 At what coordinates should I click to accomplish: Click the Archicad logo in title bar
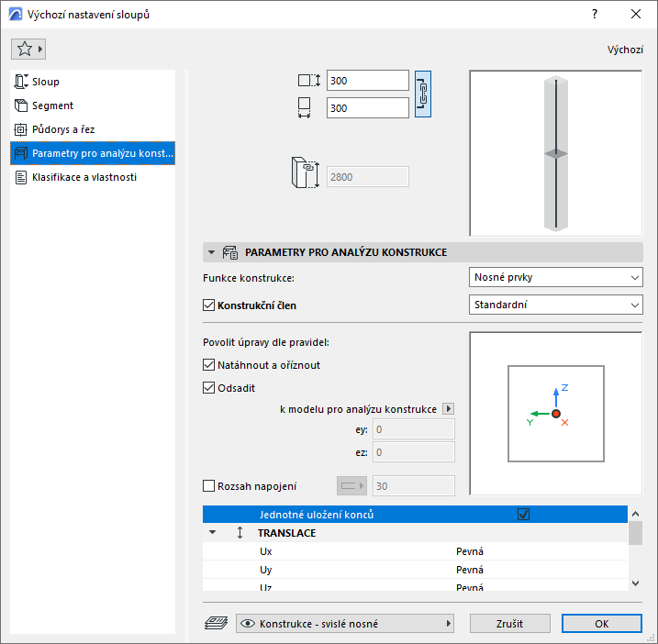click(x=16, y=15)
